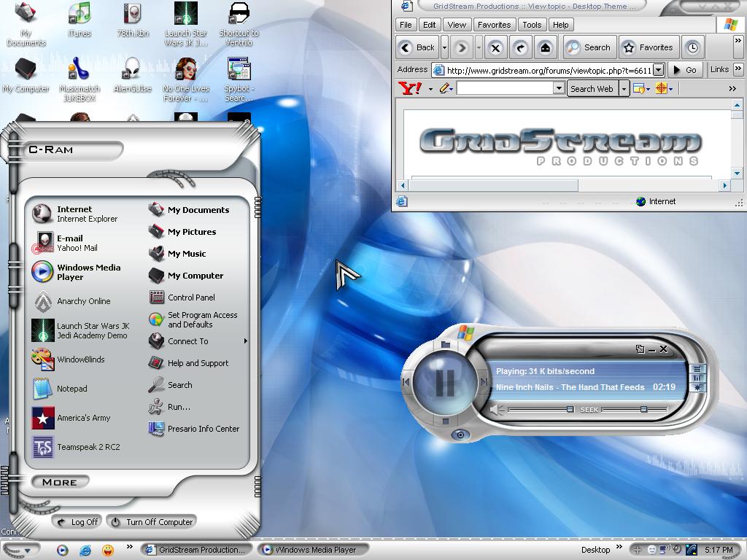747x560 pixels.
Task: Click the Stop loading X icon
Action: 495,48
